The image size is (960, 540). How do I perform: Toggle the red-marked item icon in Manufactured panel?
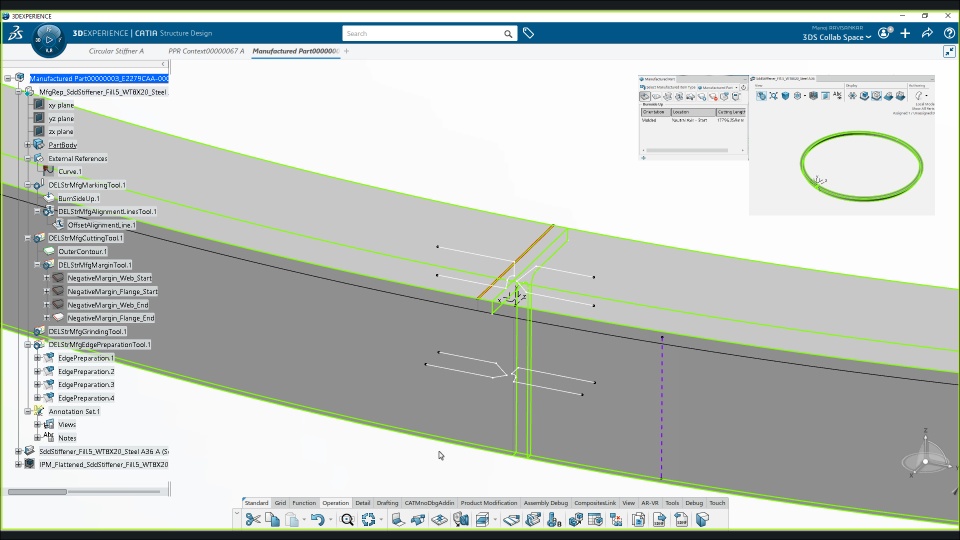pyautogui.click(x=713, y=96)
